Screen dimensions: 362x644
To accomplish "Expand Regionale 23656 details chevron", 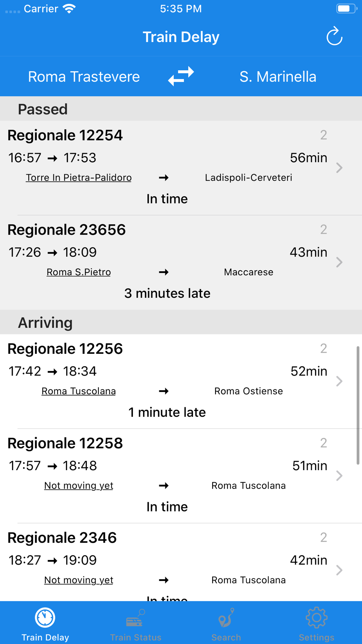I will point(339,262).
